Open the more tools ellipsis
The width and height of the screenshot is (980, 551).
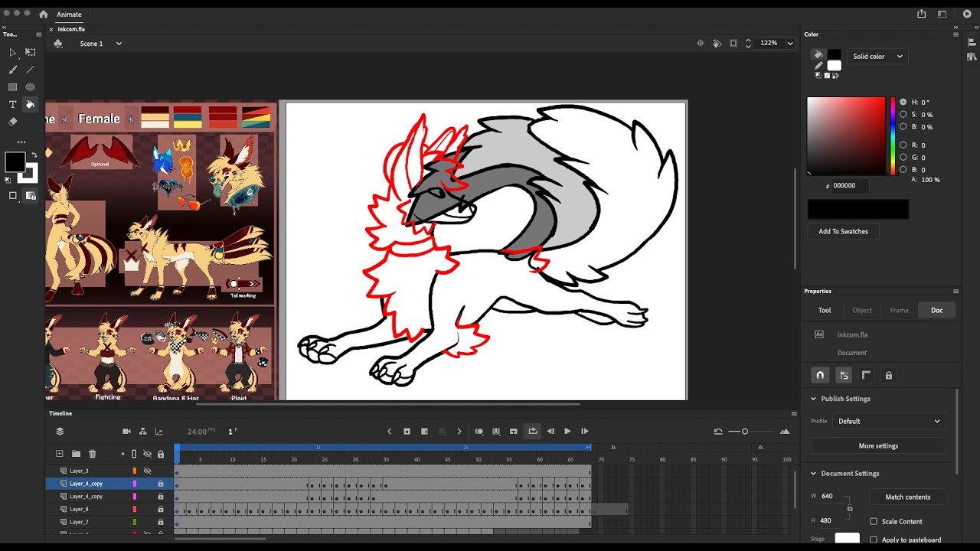21,142
